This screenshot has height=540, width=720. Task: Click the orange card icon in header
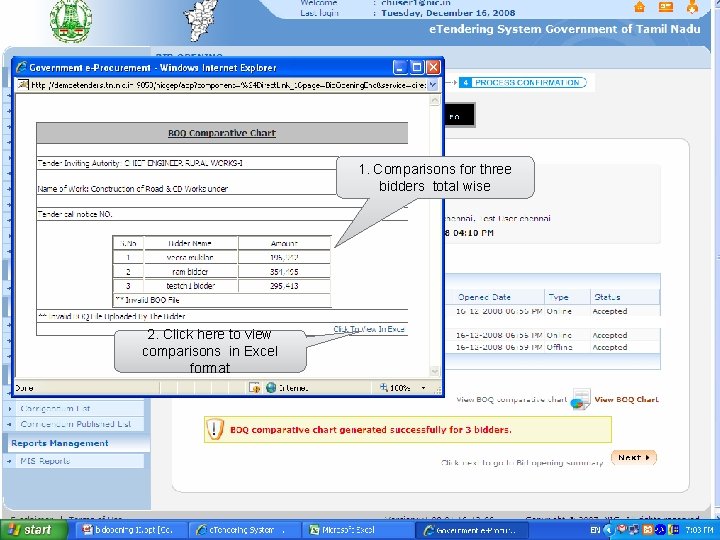click(666, 7)
